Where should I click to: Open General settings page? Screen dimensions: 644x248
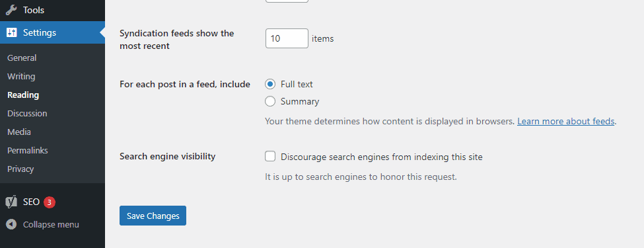click(x=22, y=58)
